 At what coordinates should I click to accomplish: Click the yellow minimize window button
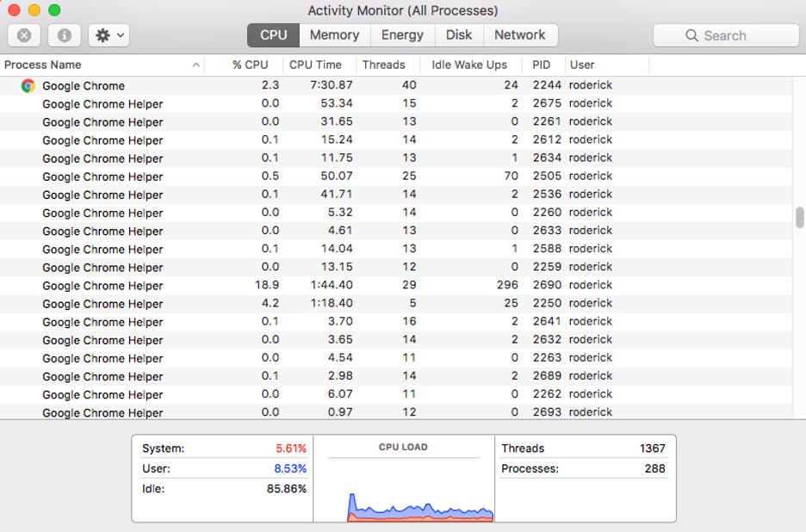pyautogui.click(x=34, y=9)
